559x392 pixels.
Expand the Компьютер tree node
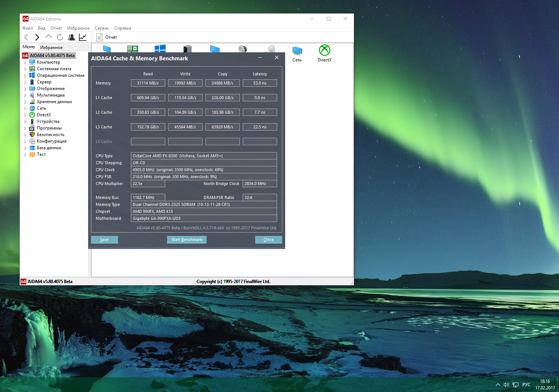(x=25, y=62)
